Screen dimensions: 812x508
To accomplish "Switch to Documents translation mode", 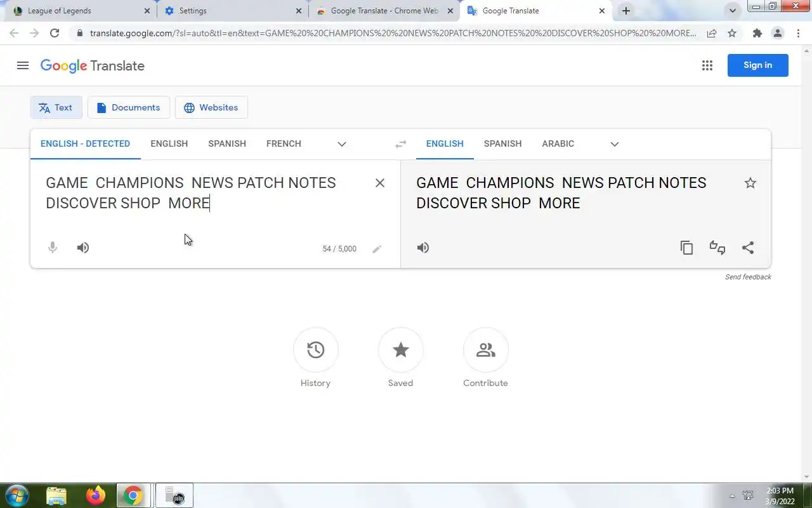I will click(129, 107).
